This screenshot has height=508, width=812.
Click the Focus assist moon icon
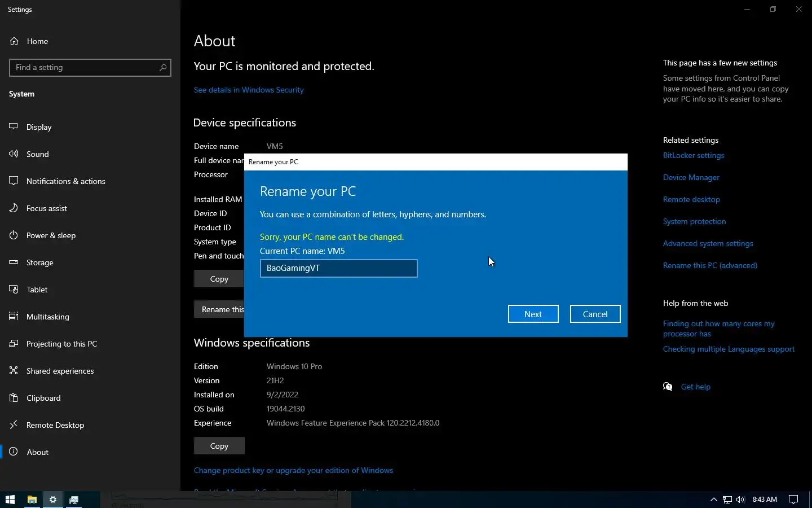[14, 208]
